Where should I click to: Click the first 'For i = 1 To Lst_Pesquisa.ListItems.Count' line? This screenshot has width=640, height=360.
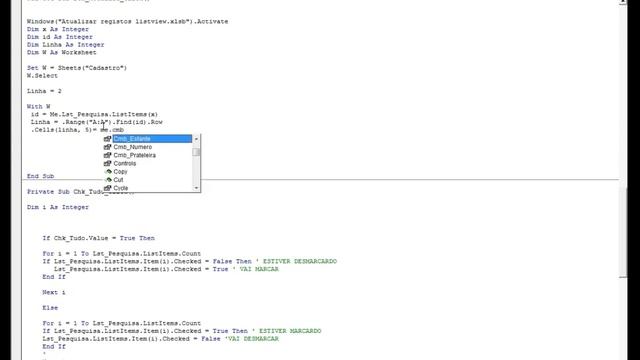[x=121, y=253]
